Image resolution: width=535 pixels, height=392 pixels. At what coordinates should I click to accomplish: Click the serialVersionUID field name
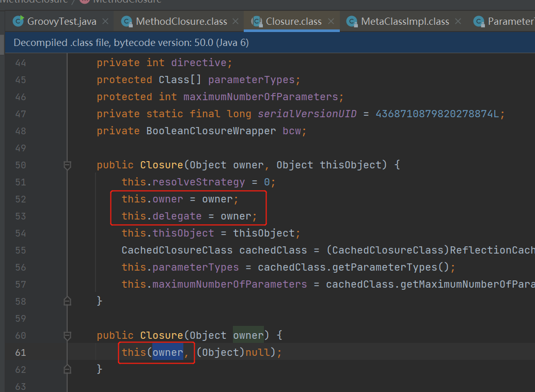point(307,114)
